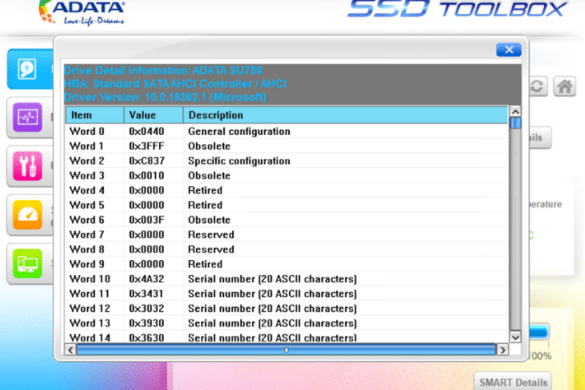Open the Diagnostic Scan sidebar icon
This screenshot has height=390, width=585.
[27, 117]
